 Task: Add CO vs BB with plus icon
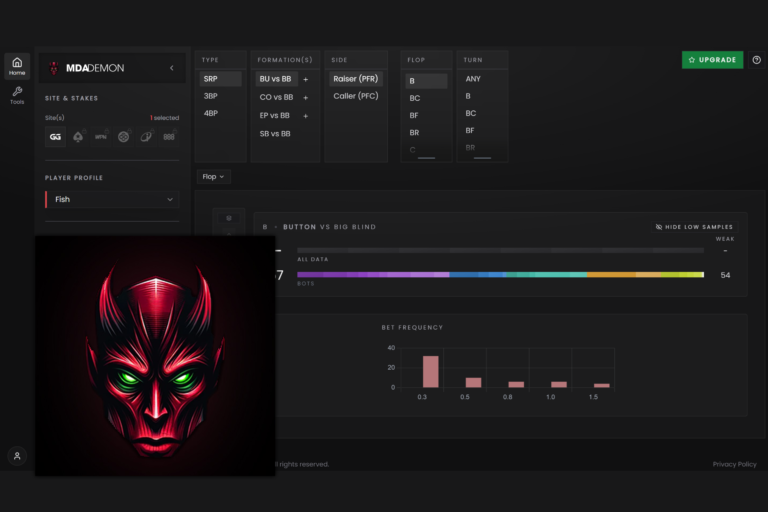[x=306, y=98]
